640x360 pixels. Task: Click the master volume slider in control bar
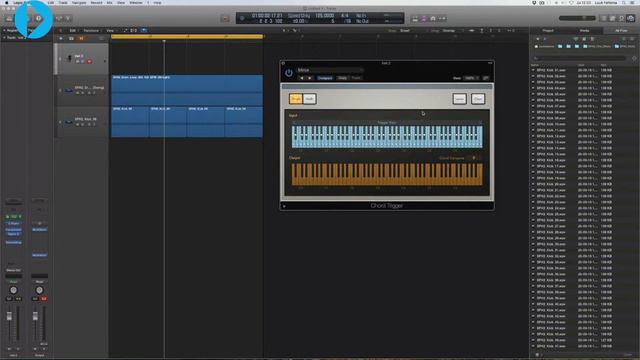click(577, 18)
